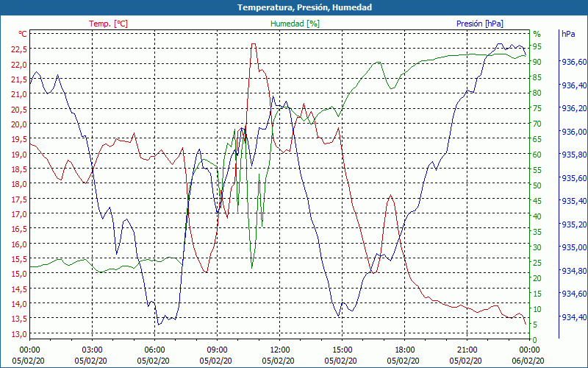Click pressure axis value '935,60'

click(x=574, y=177)
